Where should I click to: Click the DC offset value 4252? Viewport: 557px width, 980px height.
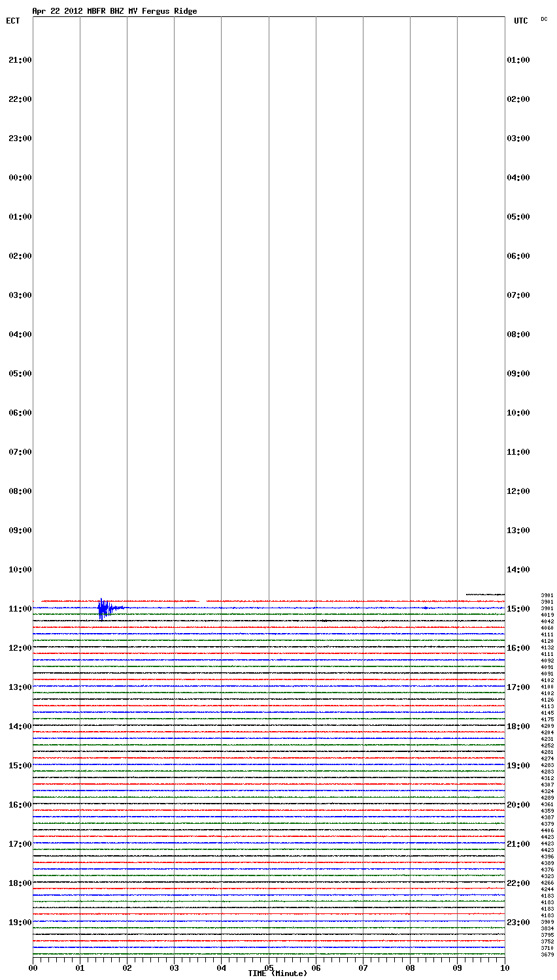click(547, 745)
